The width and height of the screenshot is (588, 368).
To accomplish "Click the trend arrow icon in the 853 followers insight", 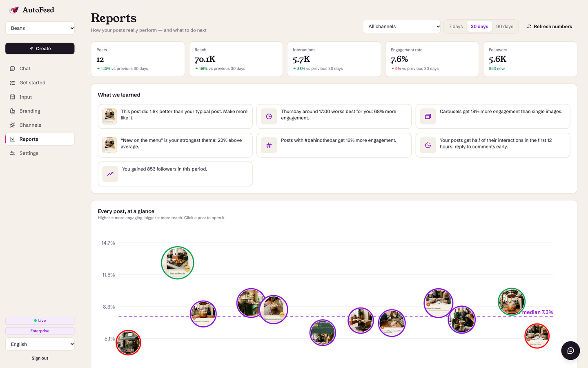I will tap(110, 174).
